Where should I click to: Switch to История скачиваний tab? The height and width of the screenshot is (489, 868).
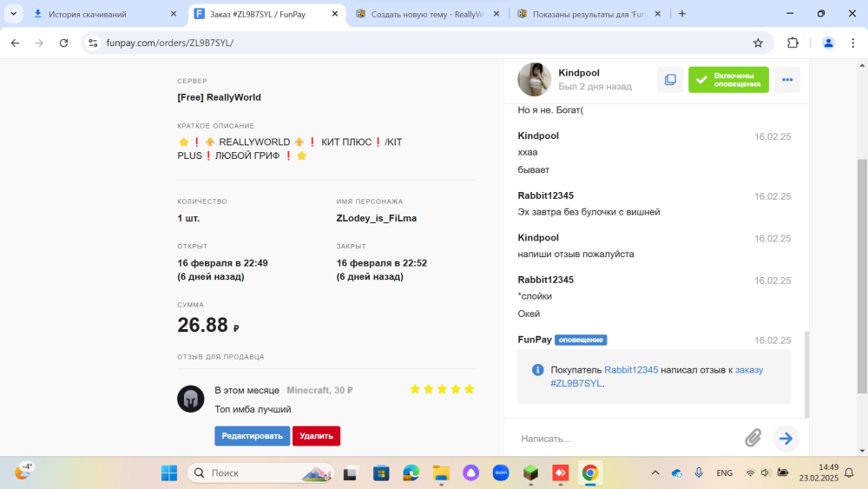click(x=104, y=15)
